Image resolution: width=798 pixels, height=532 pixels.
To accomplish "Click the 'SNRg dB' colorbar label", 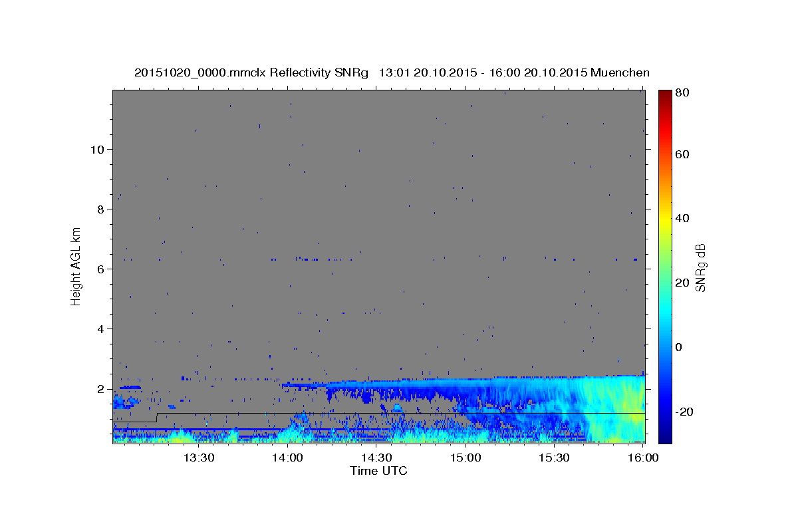I will tap(700, 267).
